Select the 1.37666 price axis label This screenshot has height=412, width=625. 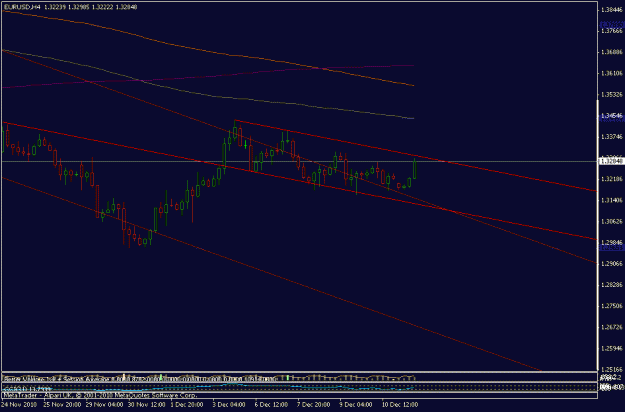pos(611,31)
